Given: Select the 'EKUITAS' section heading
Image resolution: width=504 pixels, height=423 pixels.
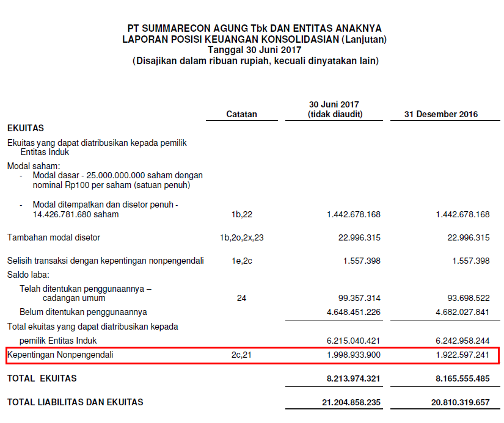Looking at the screenshot, I should [x=26, y=128].
